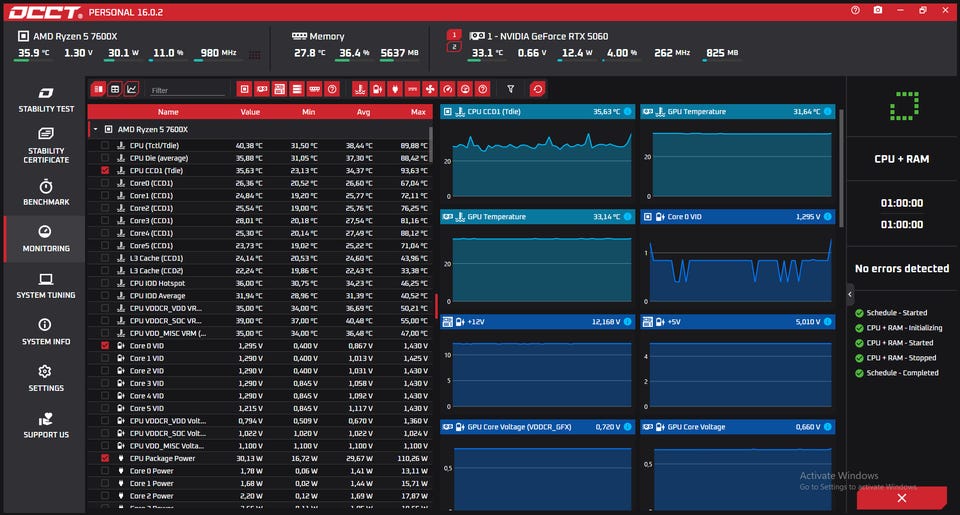Toggle the voltage sensor filter icon

[x=378, y=89]
